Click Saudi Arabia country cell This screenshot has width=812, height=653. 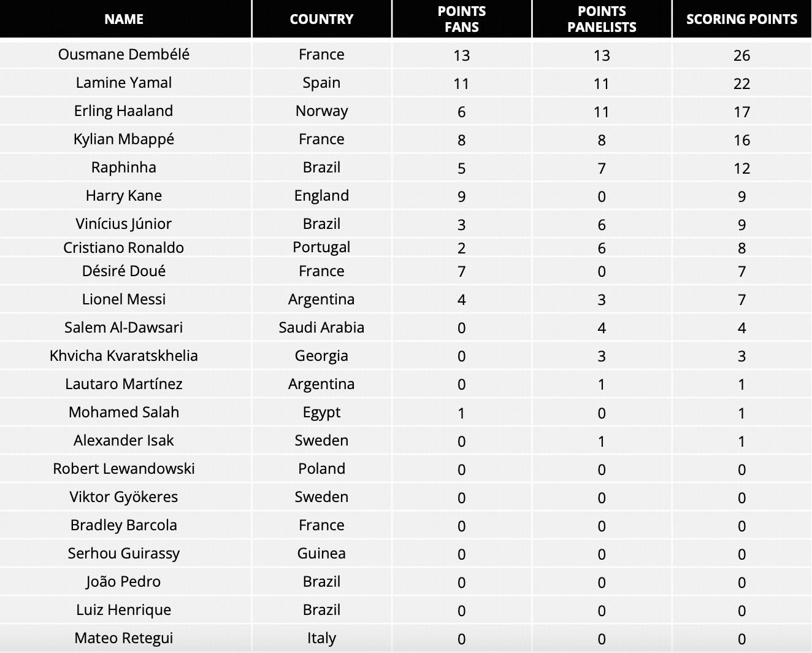pos(321,328)
